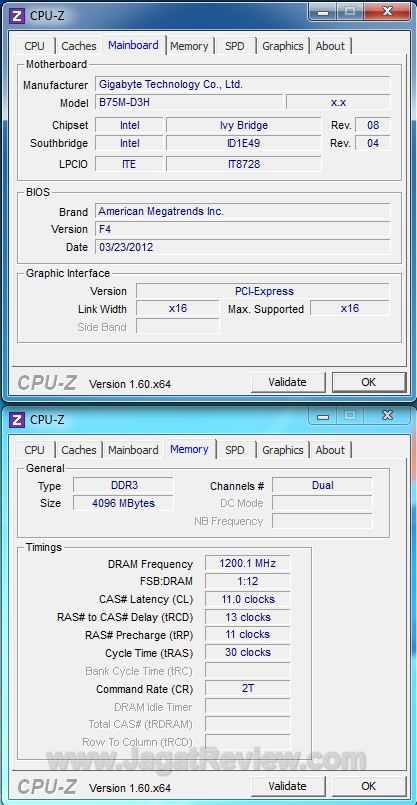Minimize the bottom CPU-Z window

pos(324,416)
